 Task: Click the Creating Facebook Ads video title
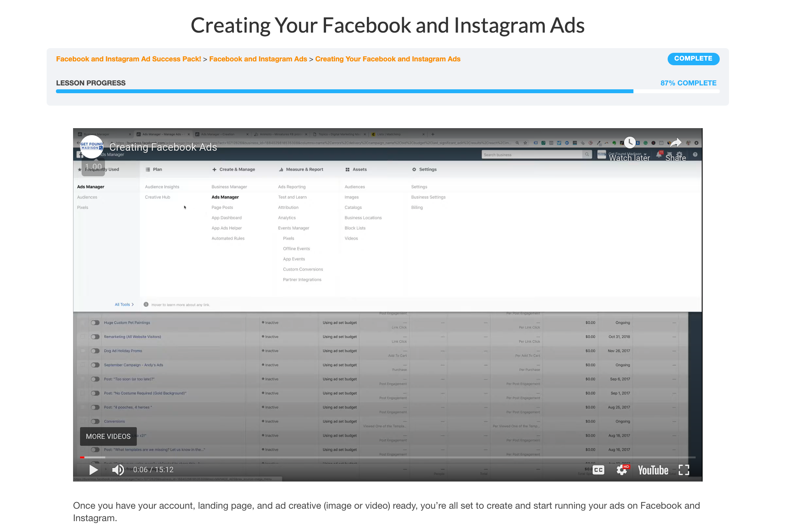pos(163,147)
